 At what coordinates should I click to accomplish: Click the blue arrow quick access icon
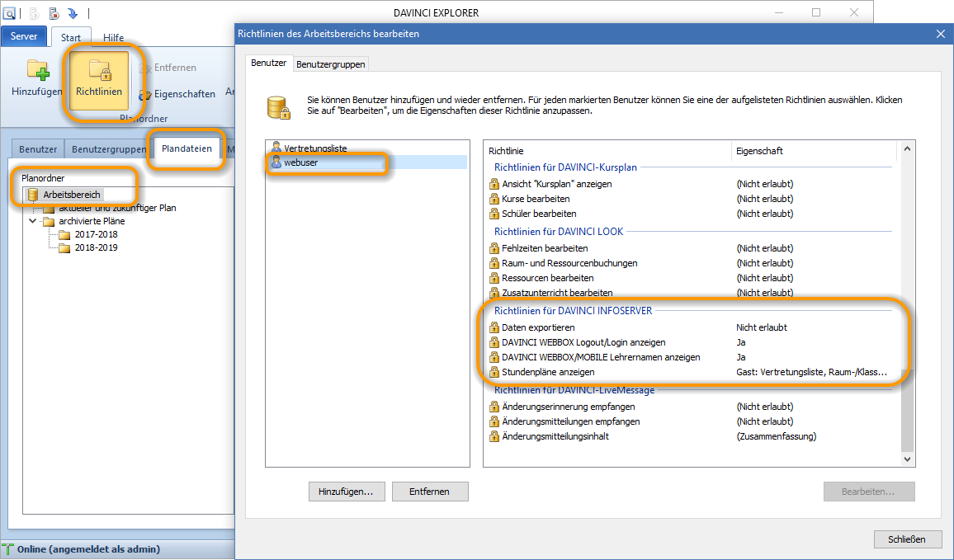pos(73,13)
